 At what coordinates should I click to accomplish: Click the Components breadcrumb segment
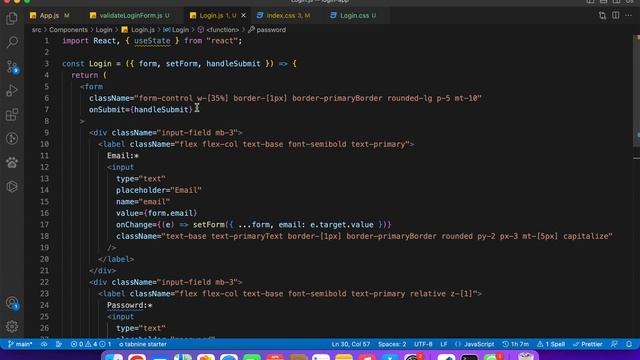tap(68, 30)
